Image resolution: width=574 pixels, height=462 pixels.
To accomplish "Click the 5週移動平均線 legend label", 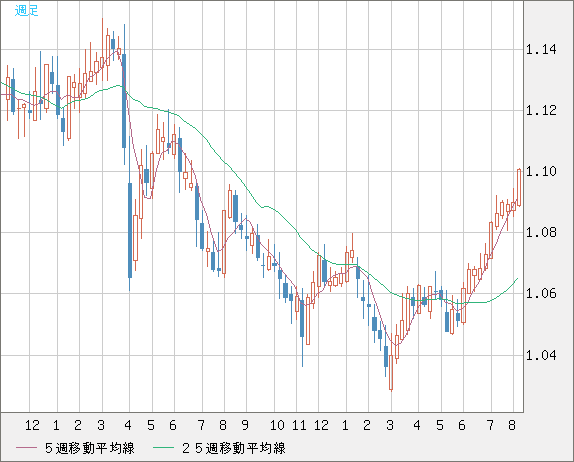I will click(x=90, y=448).
